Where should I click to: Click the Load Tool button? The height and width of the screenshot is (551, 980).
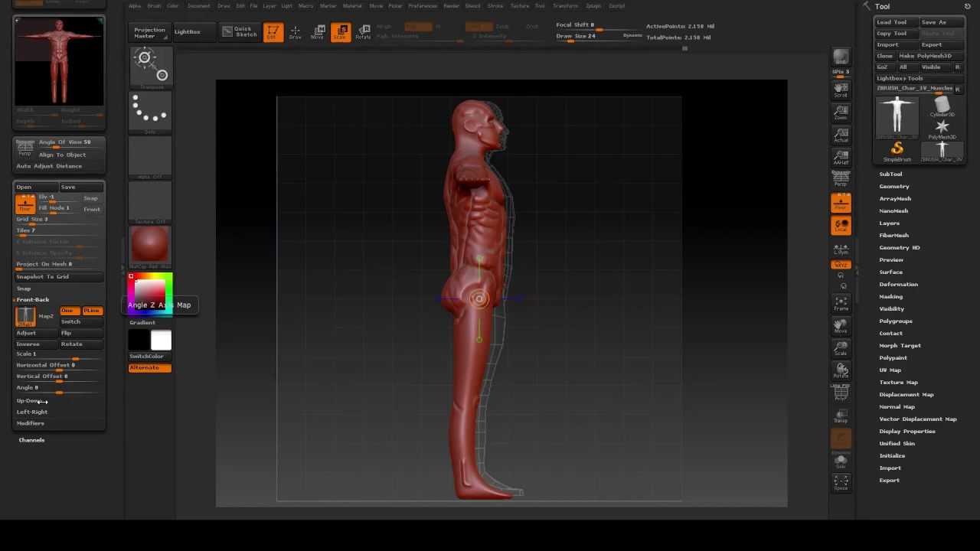coord(896,22)
